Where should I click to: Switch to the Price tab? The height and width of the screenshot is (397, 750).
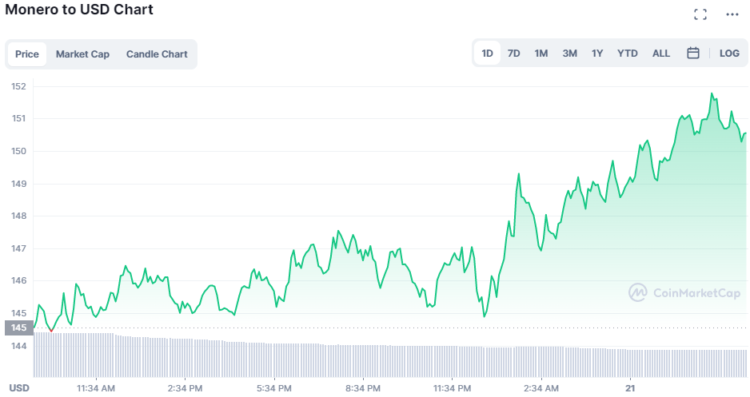pyautogui.click(x=27, y=54)
